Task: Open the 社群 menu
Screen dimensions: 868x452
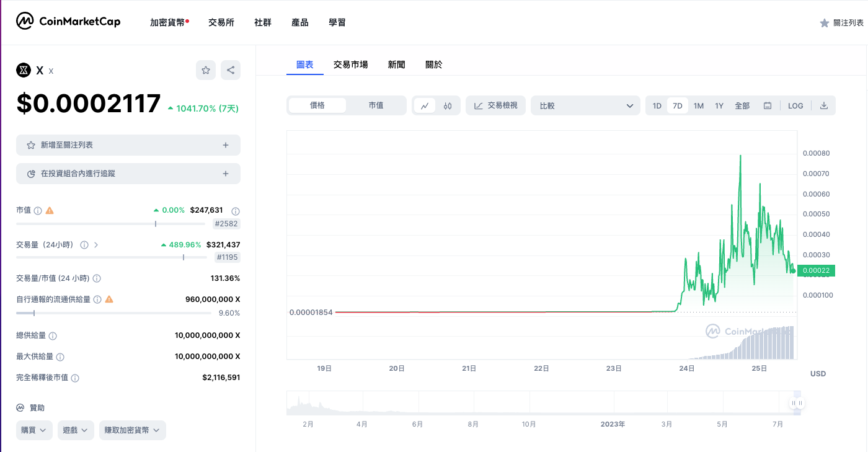Action: [263, 22]
